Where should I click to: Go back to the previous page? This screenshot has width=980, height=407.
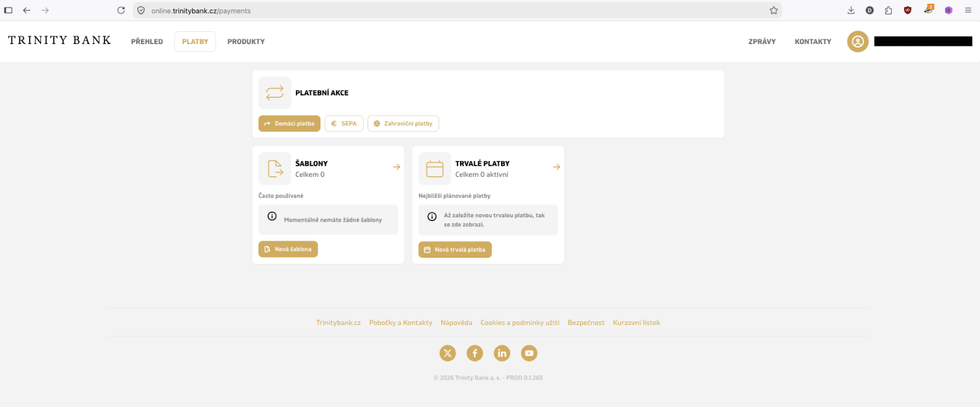point(26,10)
